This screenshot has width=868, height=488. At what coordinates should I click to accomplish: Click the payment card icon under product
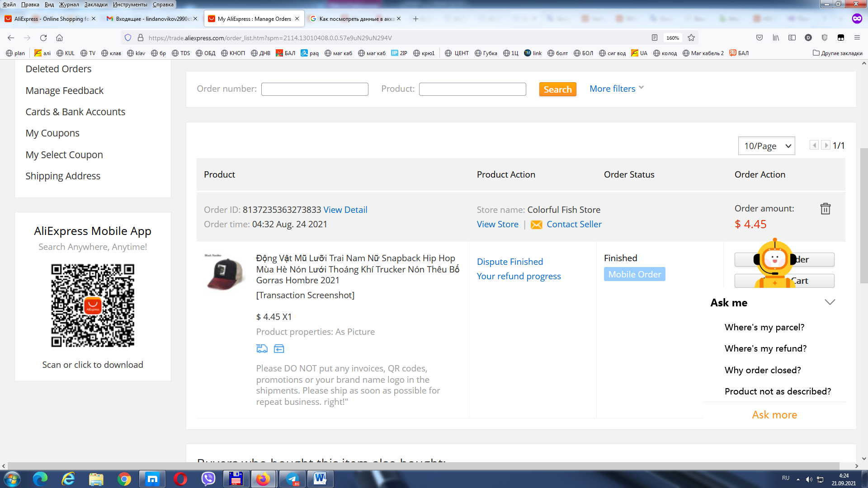279,348
